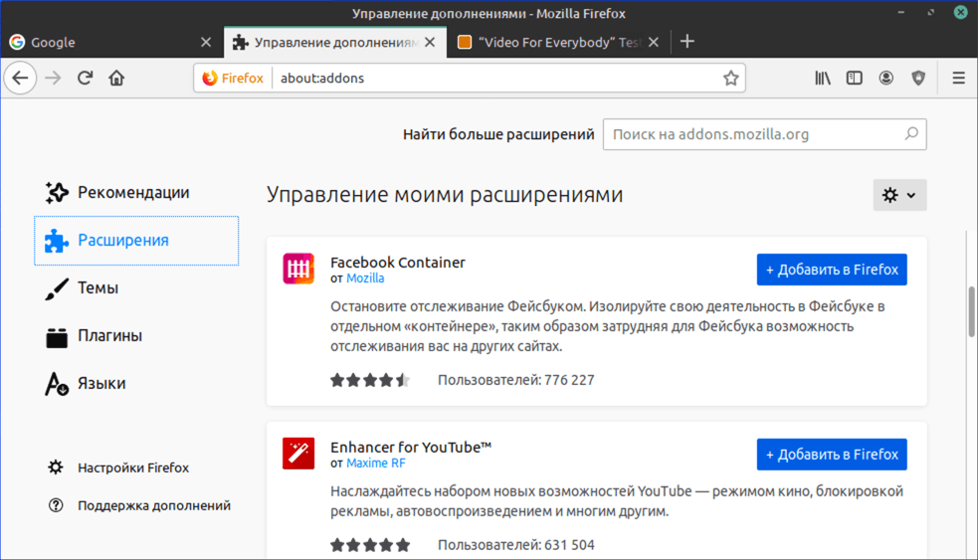The image size is (978, 560).
Task: Click the forward navigation arrow
Action: pos(53,78)
